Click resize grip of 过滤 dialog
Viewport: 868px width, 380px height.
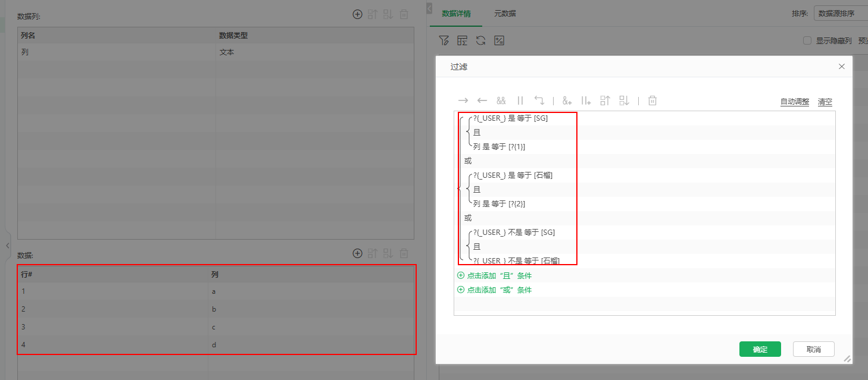(x=847, y=359)
